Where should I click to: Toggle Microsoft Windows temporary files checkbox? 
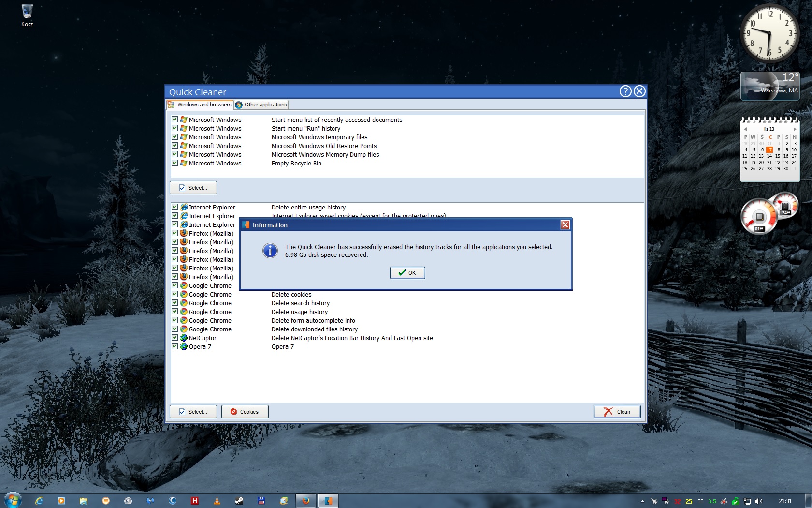(x=175, y=137)
